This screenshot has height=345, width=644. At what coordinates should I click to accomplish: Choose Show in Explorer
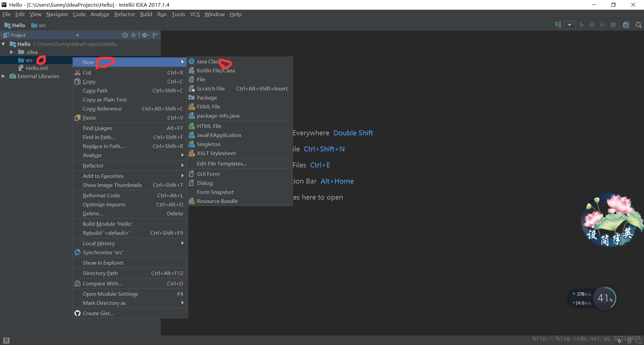pos(130,263)
